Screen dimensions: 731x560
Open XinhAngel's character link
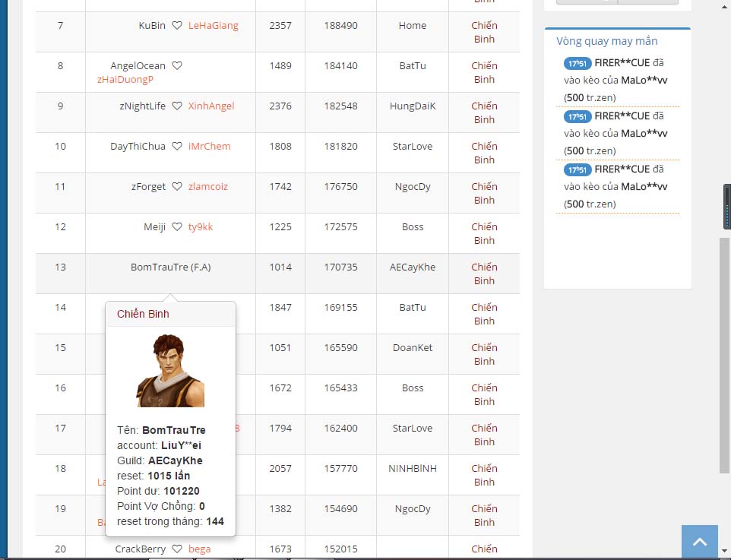[211, 106]
